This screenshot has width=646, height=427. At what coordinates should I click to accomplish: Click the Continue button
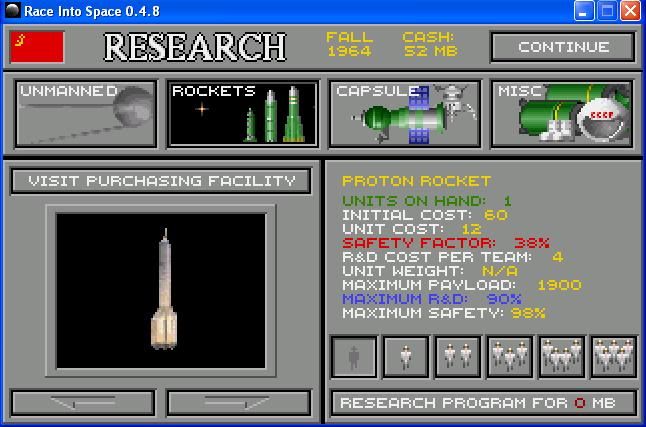[563, 47]
